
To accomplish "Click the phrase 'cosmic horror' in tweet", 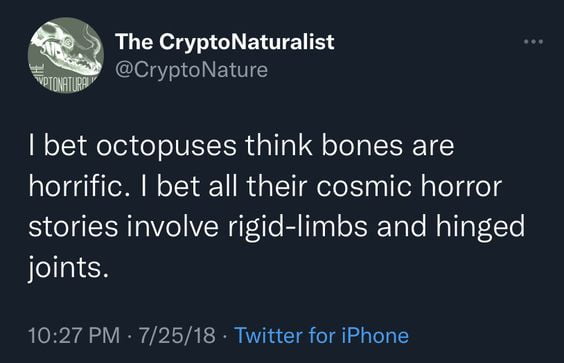I will pyautogui.click(x=409, y=186).
